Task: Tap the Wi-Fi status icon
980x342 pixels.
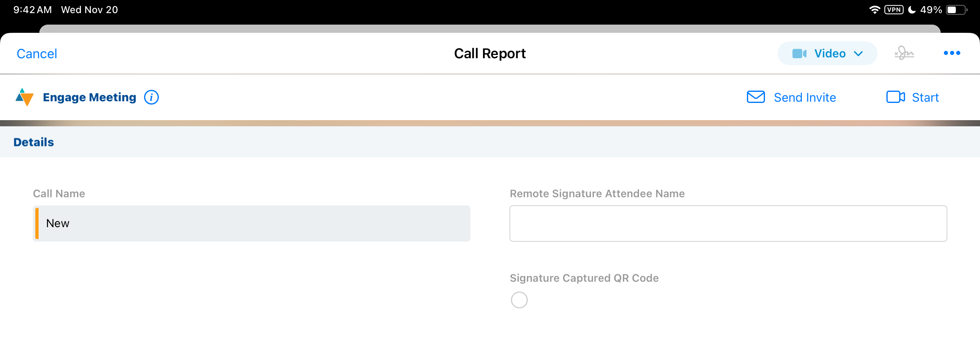Action: [875, 10]
